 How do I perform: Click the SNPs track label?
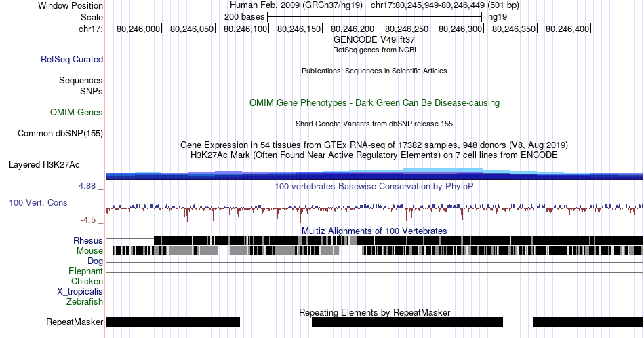[x=92, y=91]
